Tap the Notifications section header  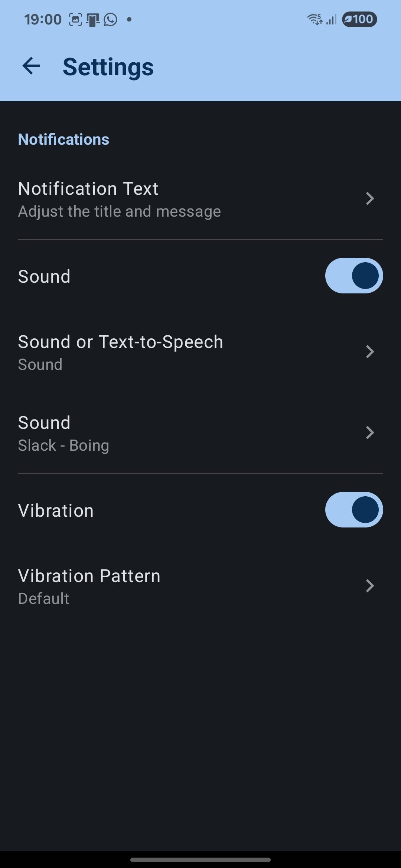[x=63, y=139]
